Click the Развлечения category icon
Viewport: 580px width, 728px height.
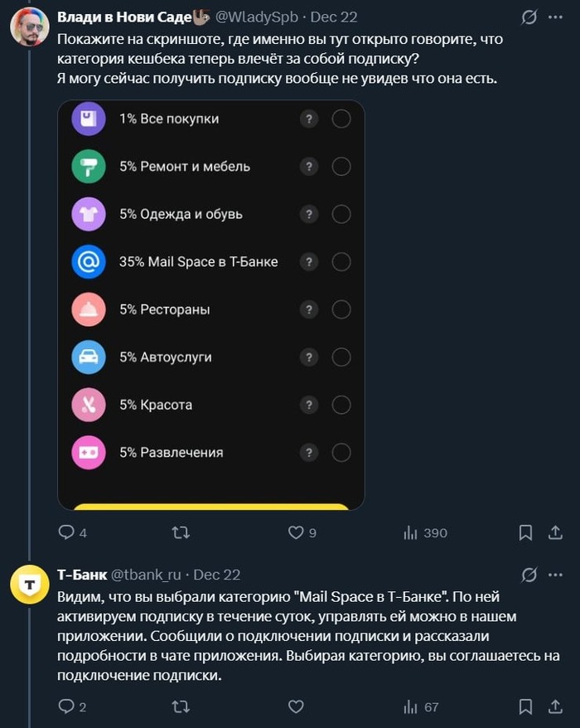89,453
